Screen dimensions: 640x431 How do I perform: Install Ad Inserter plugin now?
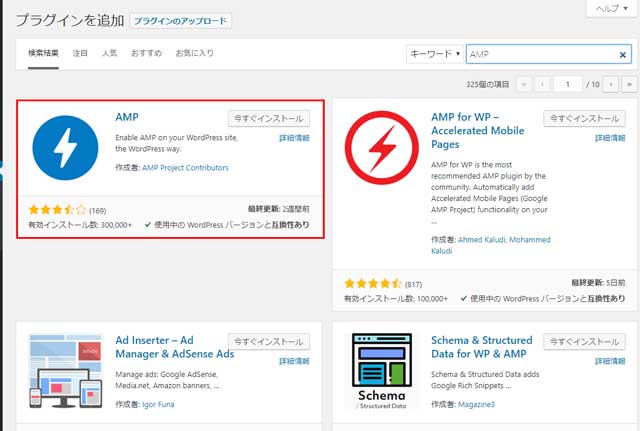[x=269, y=342]
